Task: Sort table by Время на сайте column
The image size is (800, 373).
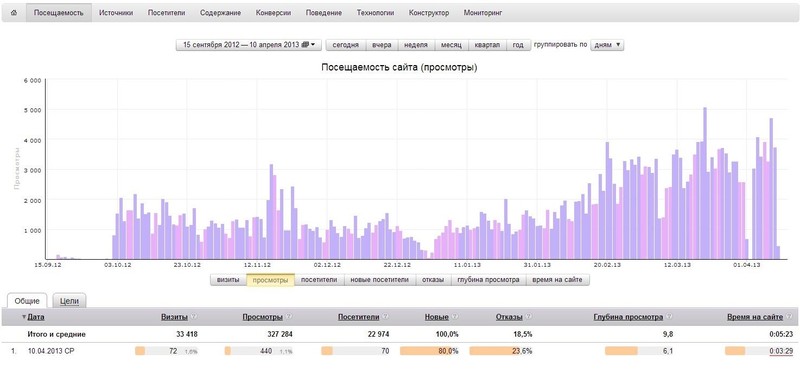Action: coord(755,317)
